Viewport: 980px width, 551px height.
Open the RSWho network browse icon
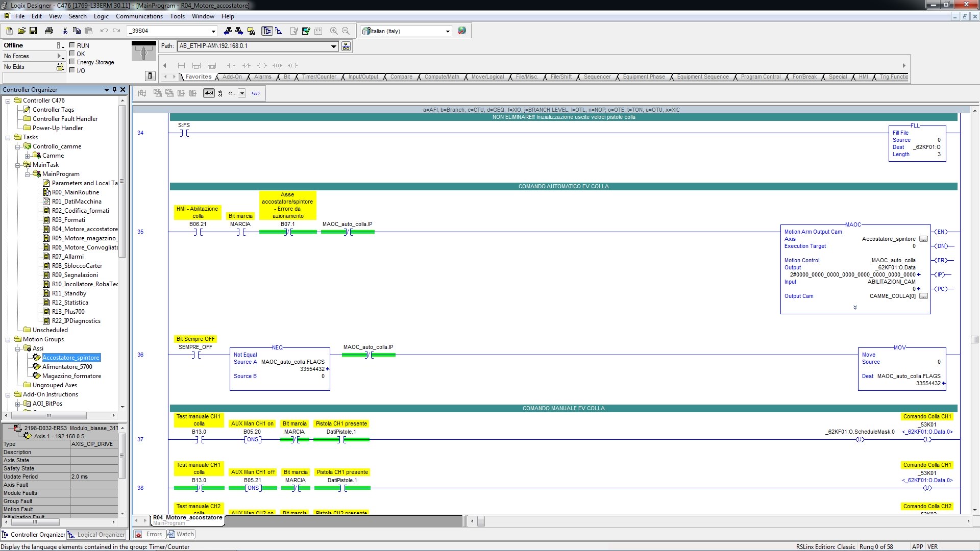coord(346,46)
